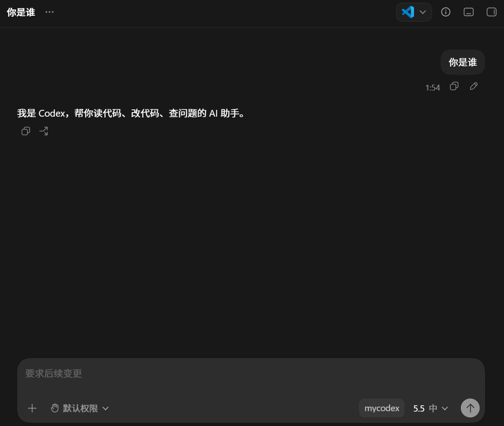The height and width of the screenshot is (426, 504).
Task: Toggle the right side panel icon
Action: click(x=491, y=12)
